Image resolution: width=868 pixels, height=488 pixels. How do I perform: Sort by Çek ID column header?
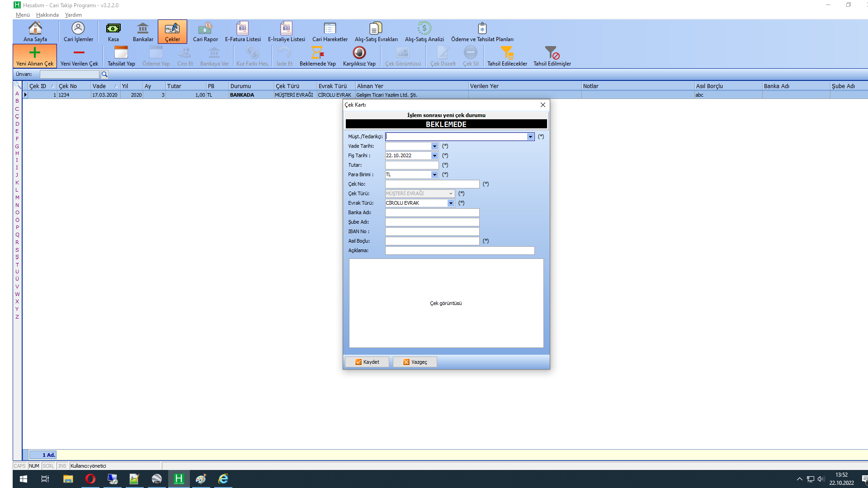point(42,86)
